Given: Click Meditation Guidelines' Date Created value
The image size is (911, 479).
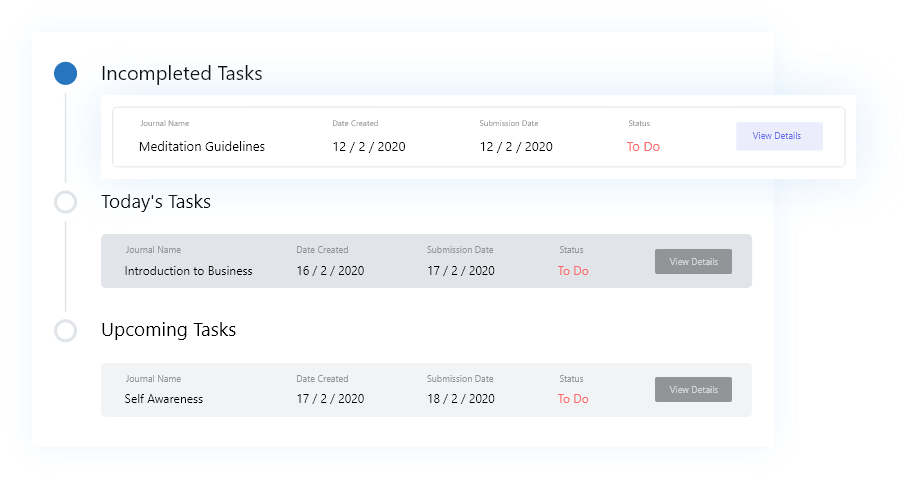Looking at the screenshot, I should [369, 147].
